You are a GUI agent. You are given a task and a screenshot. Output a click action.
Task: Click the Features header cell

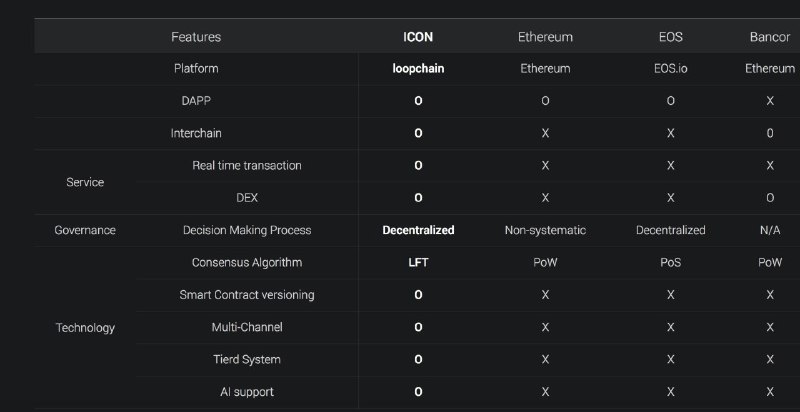point(196,37)
